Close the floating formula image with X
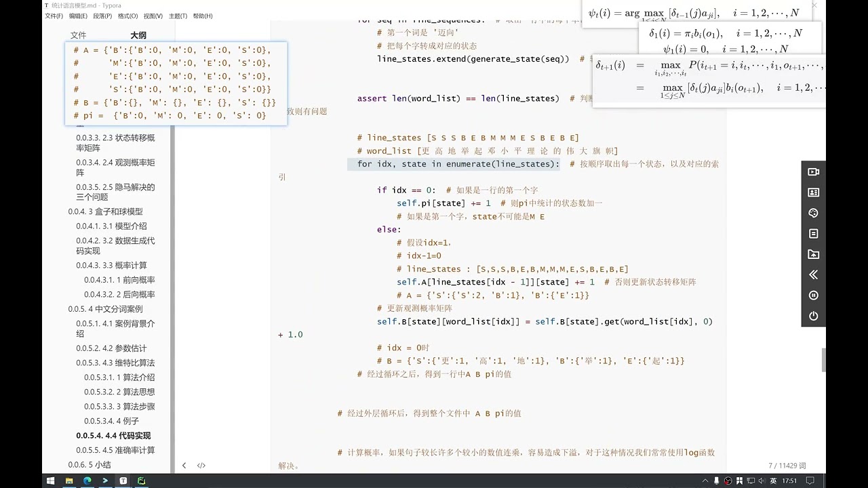The height and width of the screenshot is (488, 868). click(814, 5)
